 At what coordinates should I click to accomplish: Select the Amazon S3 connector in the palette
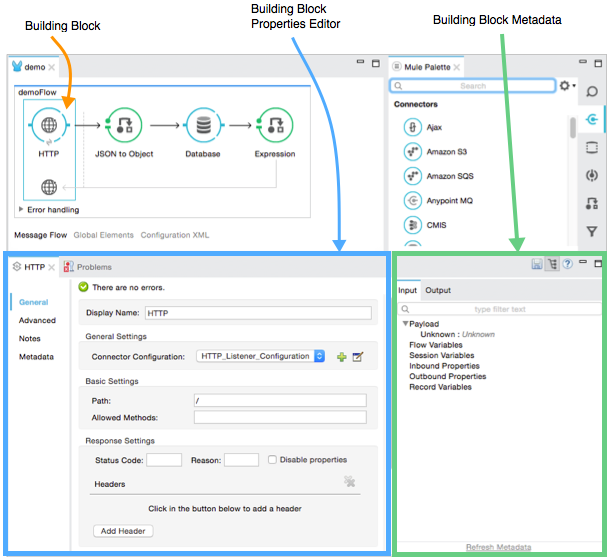[411, 151]
